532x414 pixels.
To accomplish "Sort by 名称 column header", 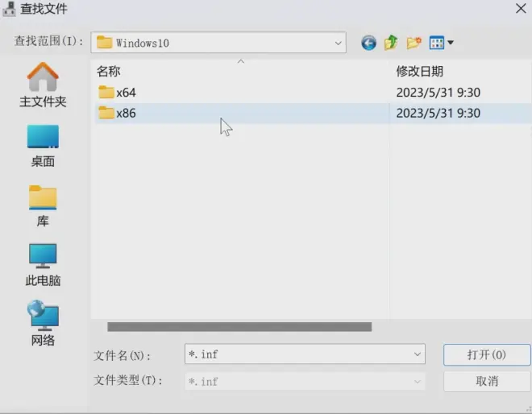I will pyautogui.click(x=108, y=71).
